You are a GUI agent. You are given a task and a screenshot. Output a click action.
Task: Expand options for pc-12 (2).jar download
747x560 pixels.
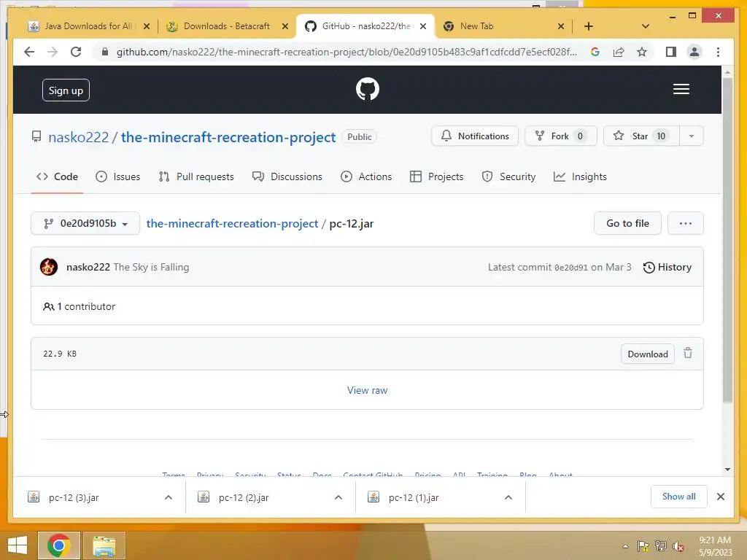tap(338, 497)
